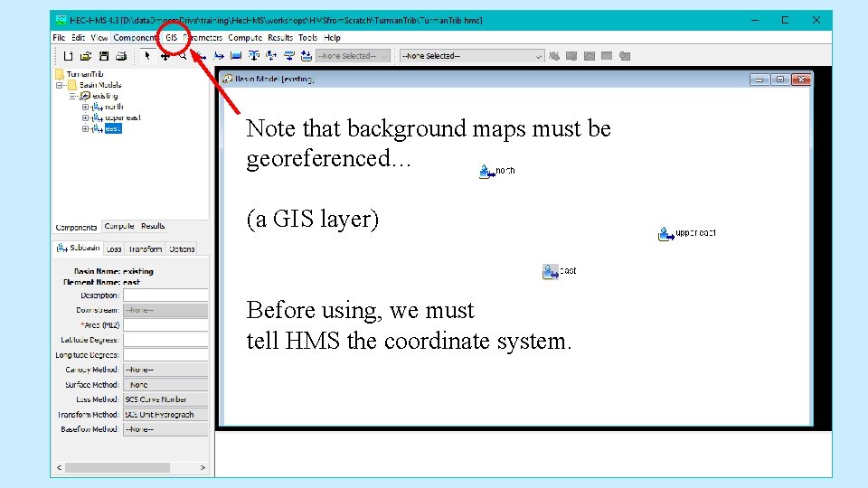Select the Arrow pointer tool
The image size is (868, 488).
click(147, 56)
